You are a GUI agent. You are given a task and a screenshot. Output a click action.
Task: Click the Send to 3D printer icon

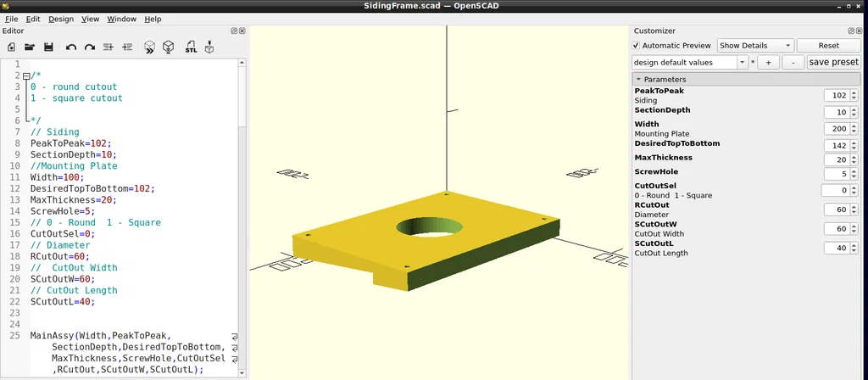(209, 47)
